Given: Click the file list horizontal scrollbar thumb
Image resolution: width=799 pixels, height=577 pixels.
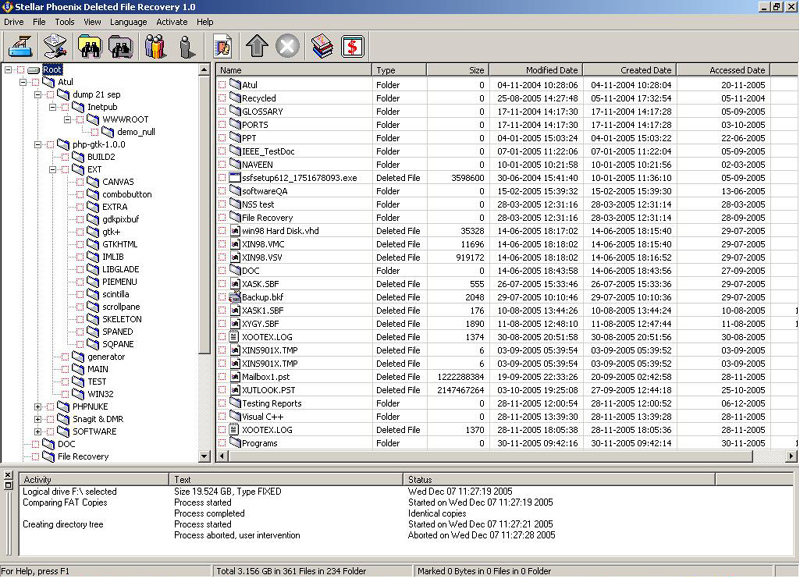Looking at the screenshot, I should tap(490, 456).
